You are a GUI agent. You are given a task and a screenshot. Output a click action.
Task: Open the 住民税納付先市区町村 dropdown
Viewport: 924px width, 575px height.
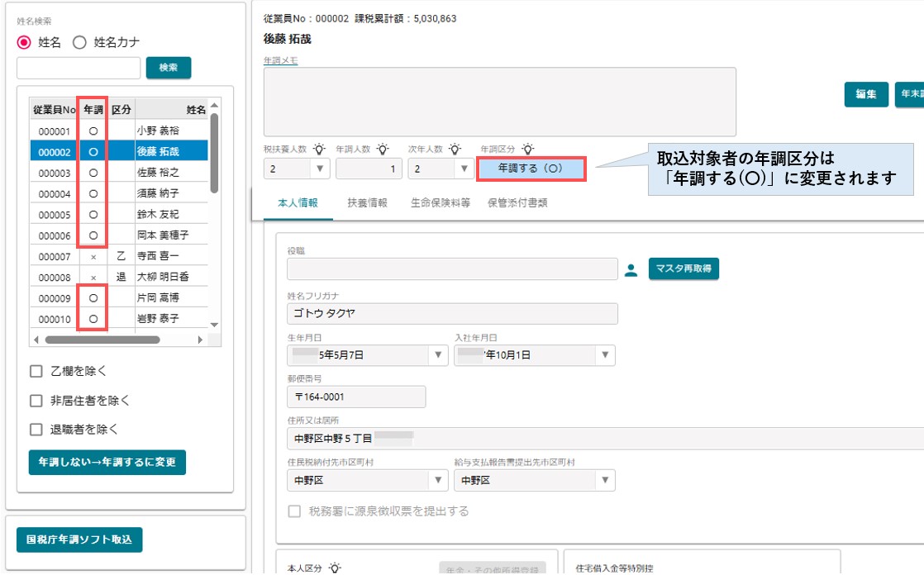pyautogui.click(x=438, y=480)
